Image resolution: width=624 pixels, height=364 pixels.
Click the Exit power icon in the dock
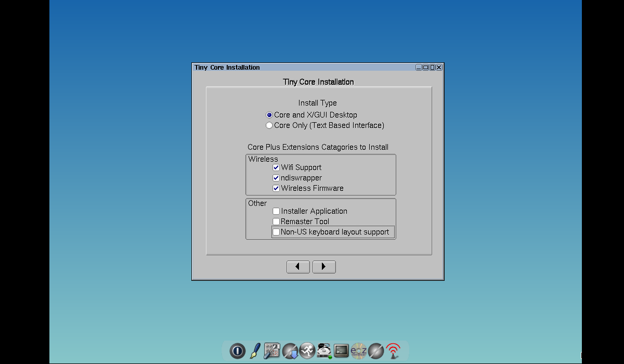pyautogui.click(x=237, y=351)
